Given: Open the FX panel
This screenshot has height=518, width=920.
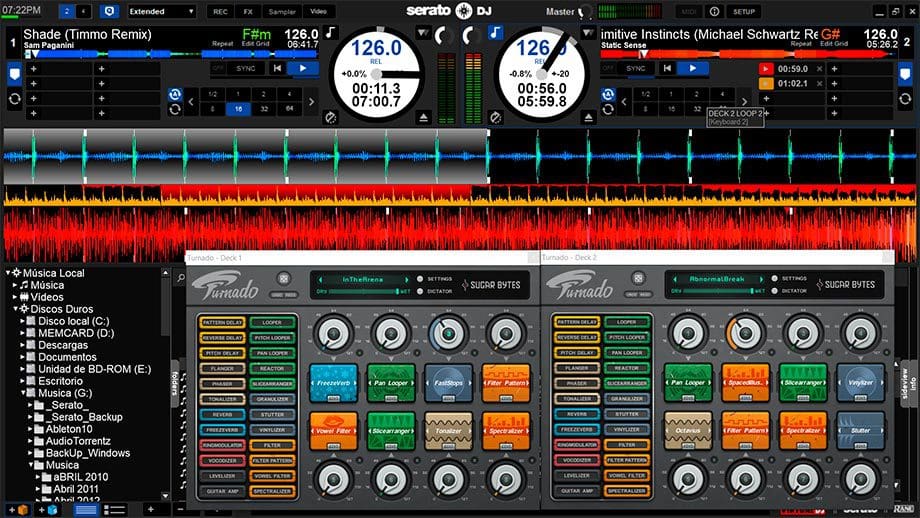Looking at the screenshot, I should pyautogui.click(x=248, y=11).
